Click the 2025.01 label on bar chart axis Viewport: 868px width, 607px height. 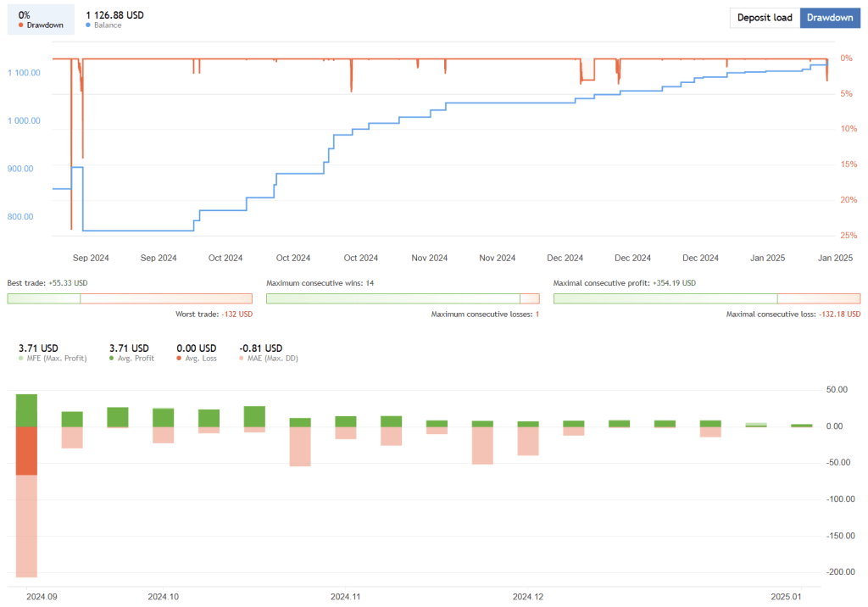point(786,597)
